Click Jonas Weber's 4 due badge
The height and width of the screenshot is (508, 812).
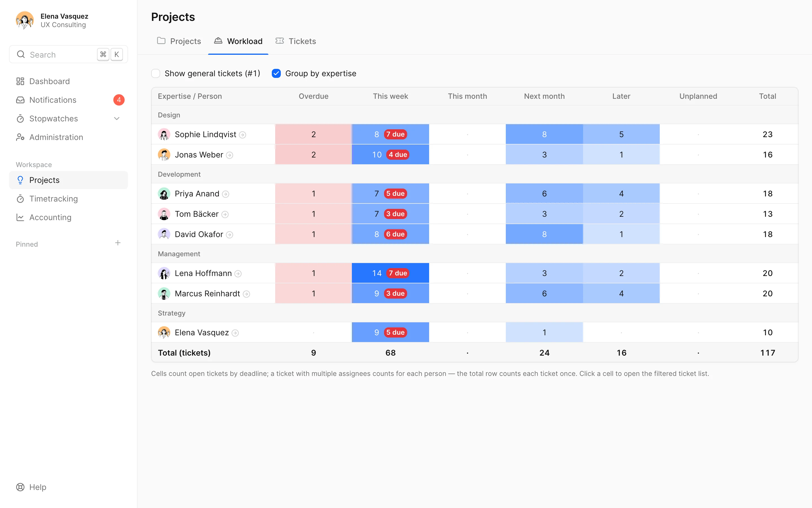[x=398, y=155]
